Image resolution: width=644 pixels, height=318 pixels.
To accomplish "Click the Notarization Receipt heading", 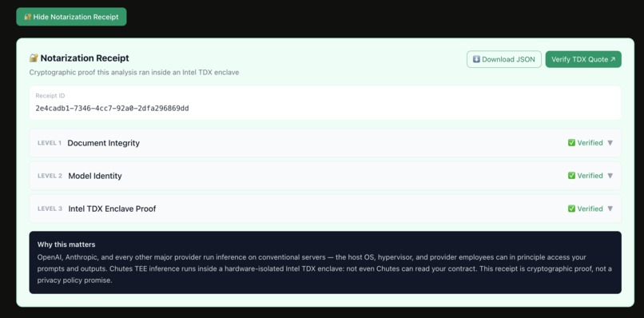I will (x=85, y=58).
